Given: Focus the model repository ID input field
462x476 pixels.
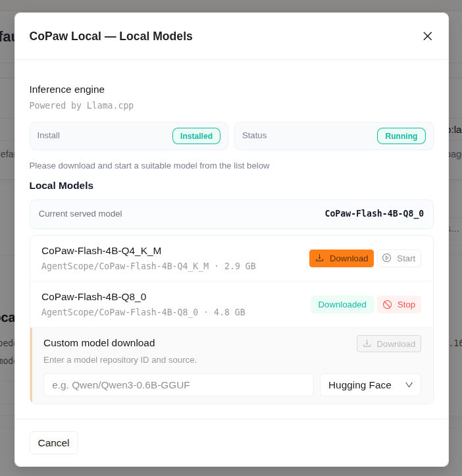Looking at the screenshot, I should pyautogui.click(x=178, y=385).
